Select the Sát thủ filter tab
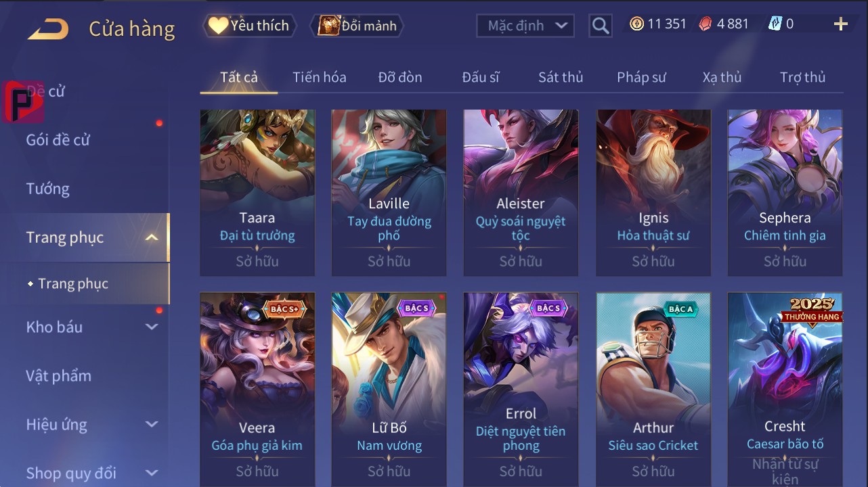Viewport: 868px width, 487px height. (x=561, y=77)
